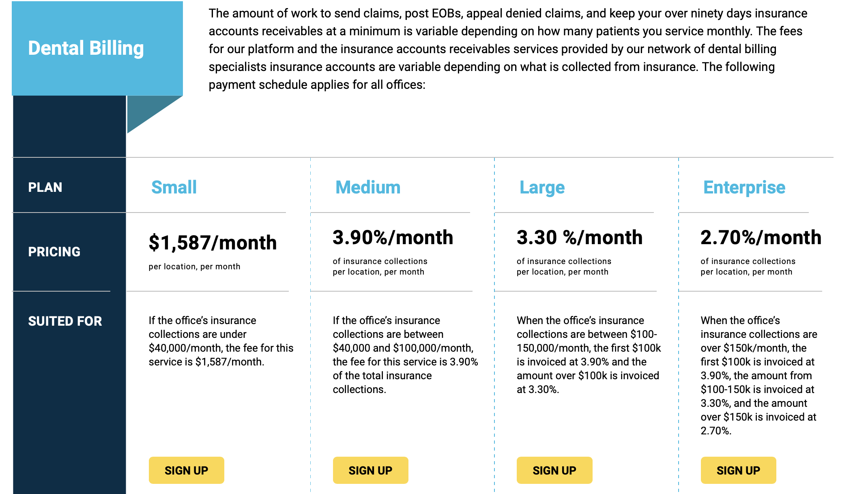Click the Dental Billing banner title
868x494 pixels.
86,48
